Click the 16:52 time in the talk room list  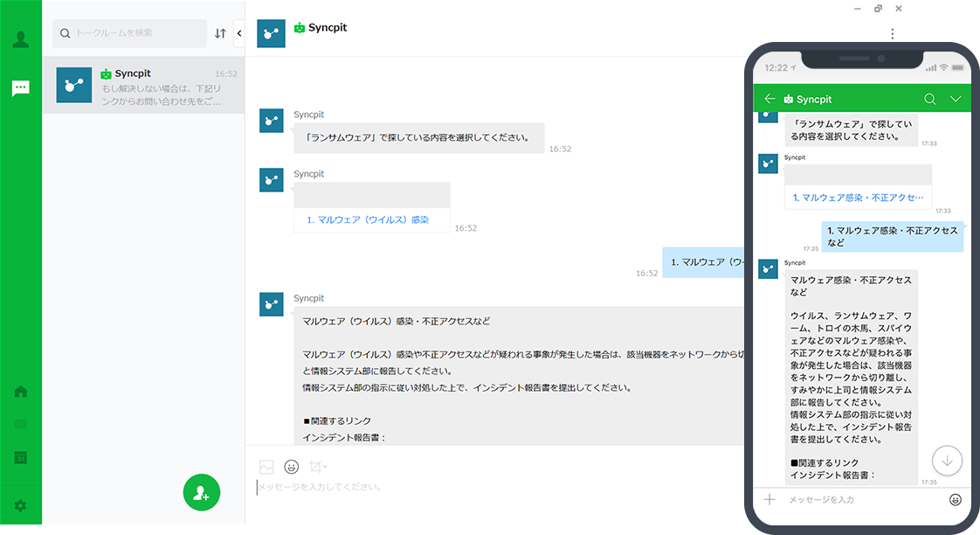click(x=226, y=73)
